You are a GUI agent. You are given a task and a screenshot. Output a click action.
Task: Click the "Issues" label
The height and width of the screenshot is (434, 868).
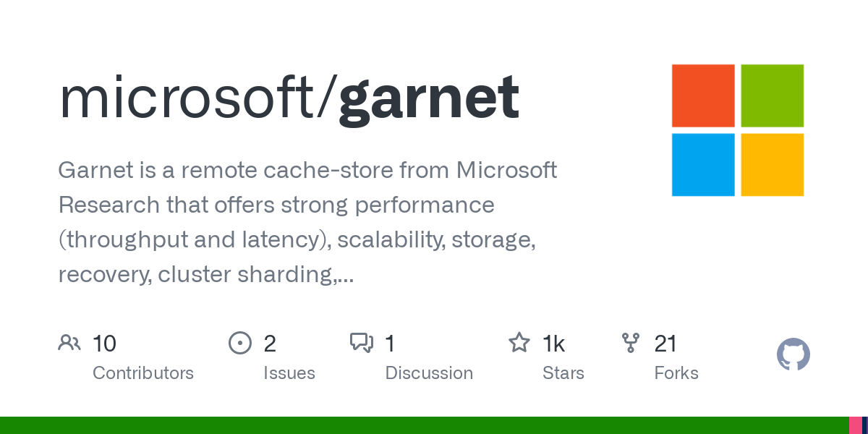pyautogui.click(x=289, y=373)
